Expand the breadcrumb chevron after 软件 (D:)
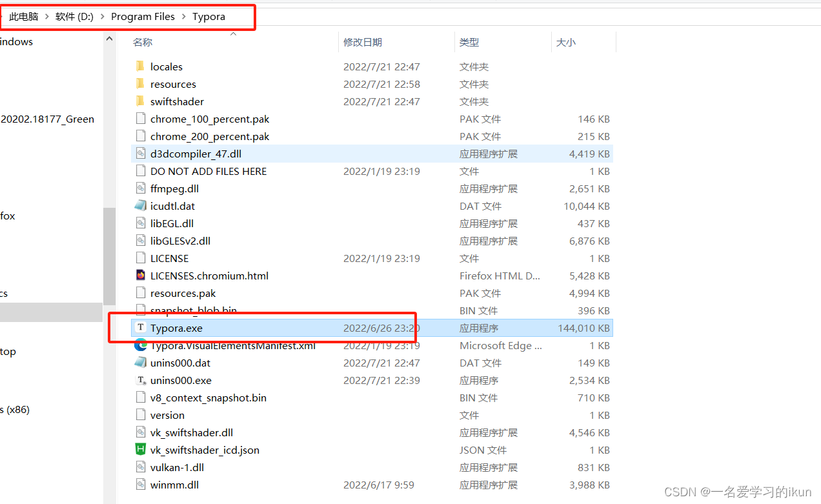821x504 pixels. 103,17
